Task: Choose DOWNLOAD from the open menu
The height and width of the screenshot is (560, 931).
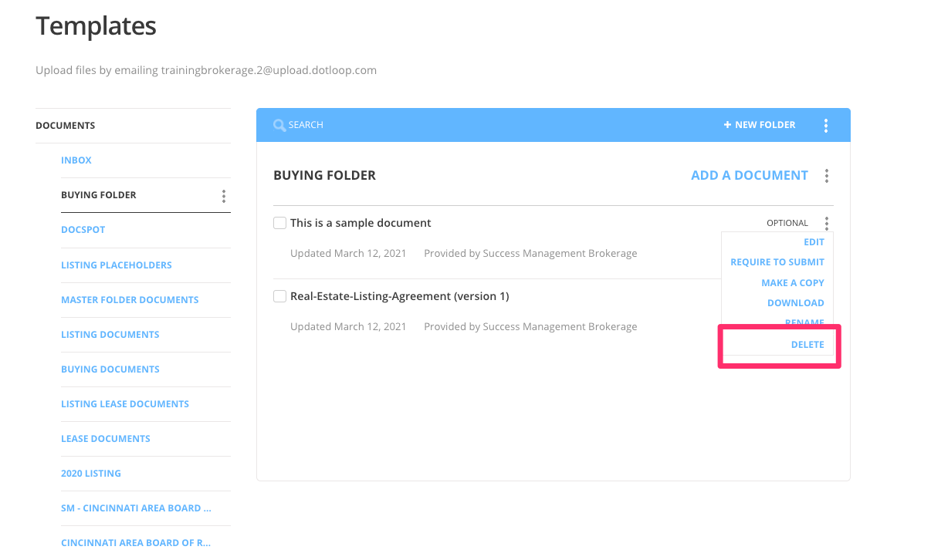Action: [796, 302]
